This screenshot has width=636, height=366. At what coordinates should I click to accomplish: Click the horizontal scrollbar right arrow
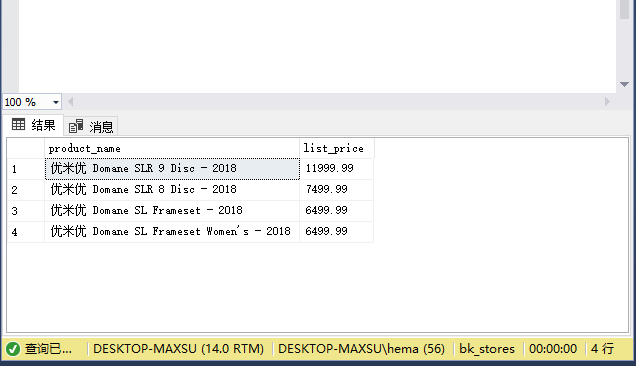(x=607, y=101)
